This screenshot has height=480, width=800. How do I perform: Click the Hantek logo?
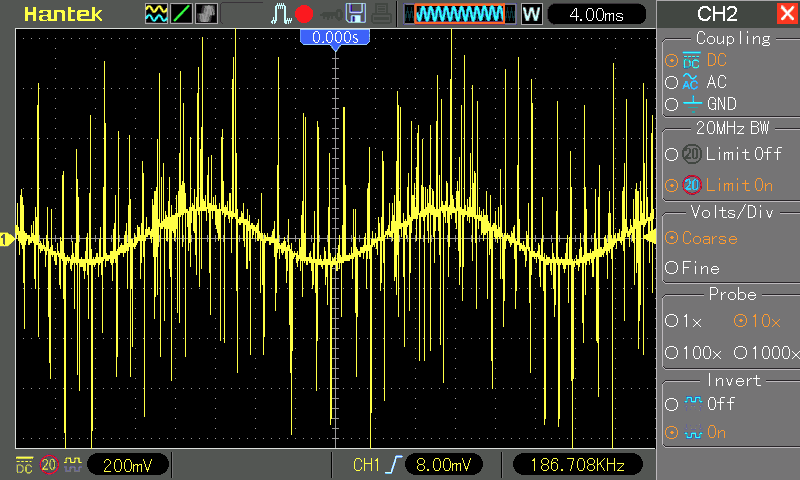point(63,14)
